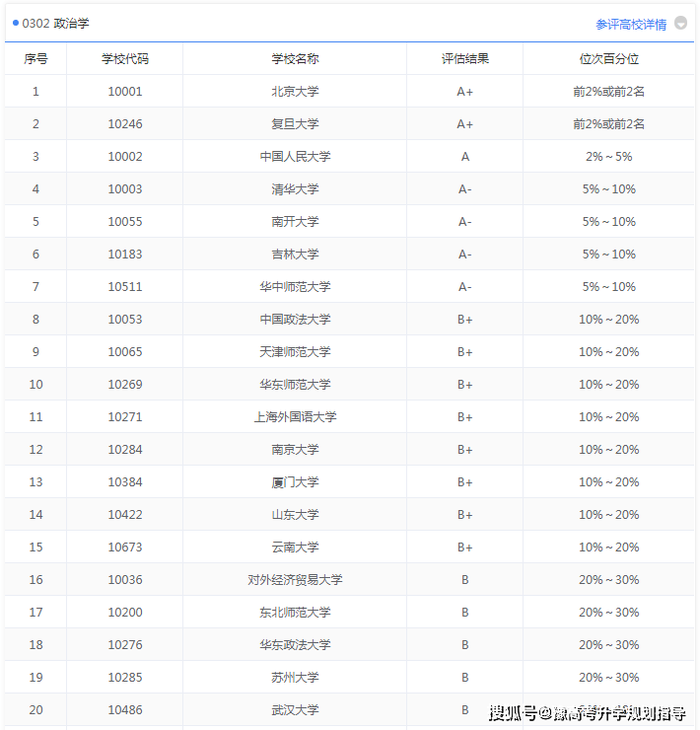Click school code 10271

pos(125,417)
